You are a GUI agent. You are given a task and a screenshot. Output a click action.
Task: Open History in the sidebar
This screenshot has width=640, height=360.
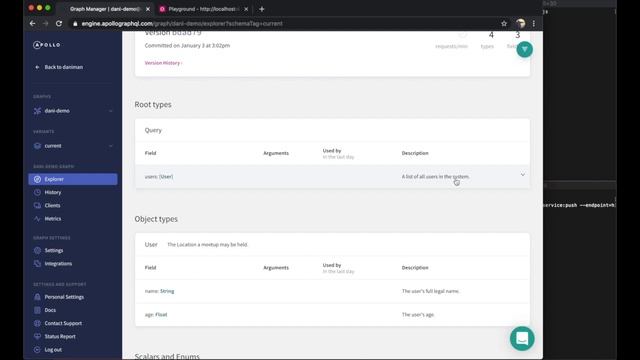click(53, 192)
